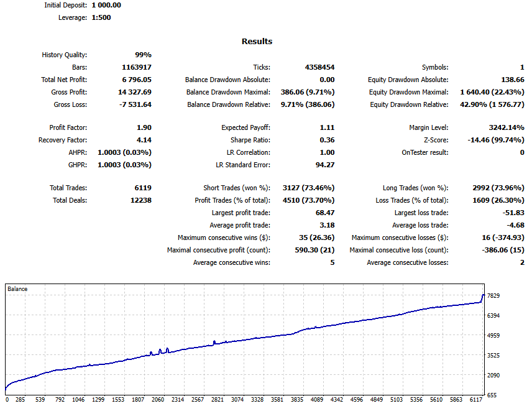Click the balance curve spike at the chart end
Image resolution: width=532 pixels, height=406 pixels.
[483, 295]
